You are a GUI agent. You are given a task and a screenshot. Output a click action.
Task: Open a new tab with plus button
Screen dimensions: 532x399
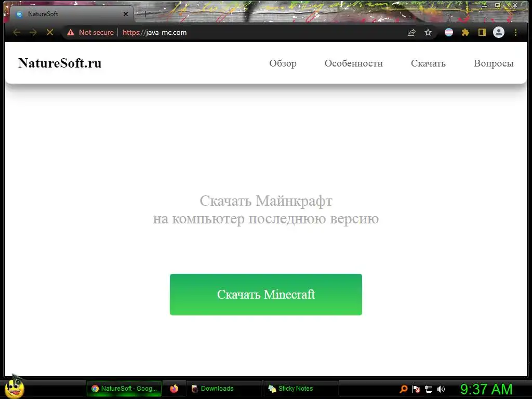tap(145, 14)
